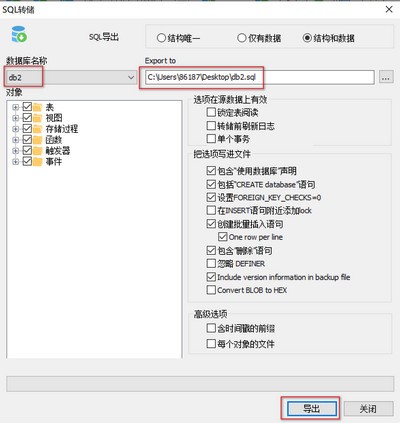Image resolution: width=400 pixels, height=423 pixels.
Task: Expand the 表 tree node
Action: [x=15, y=107]
